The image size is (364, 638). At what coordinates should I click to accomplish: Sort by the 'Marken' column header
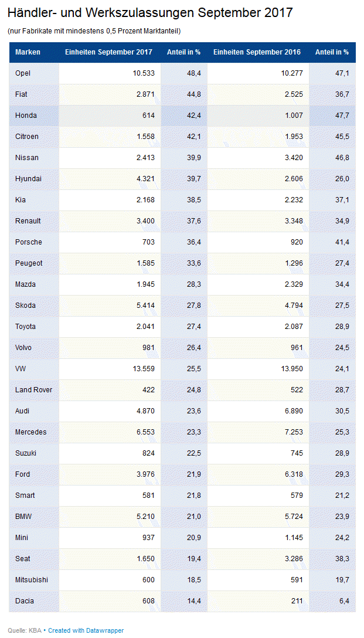(x=28, y=52)
